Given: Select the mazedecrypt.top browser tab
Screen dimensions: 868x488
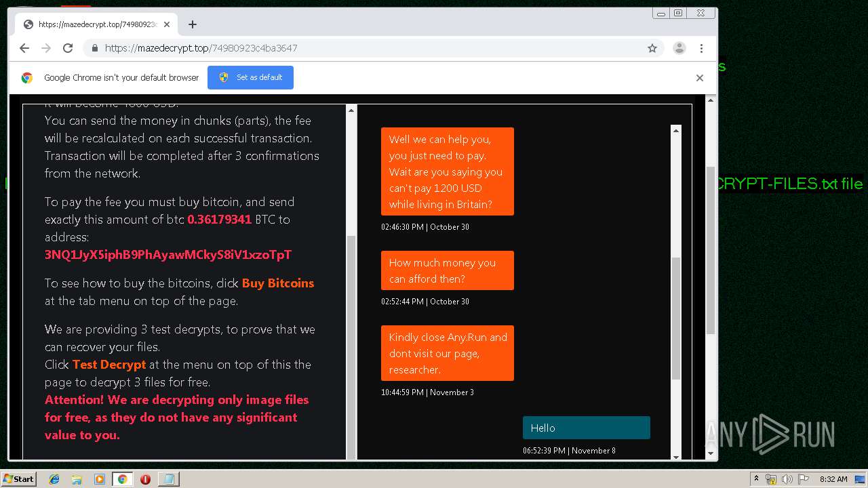Looking at the screenshot, I should pos(96,24).
